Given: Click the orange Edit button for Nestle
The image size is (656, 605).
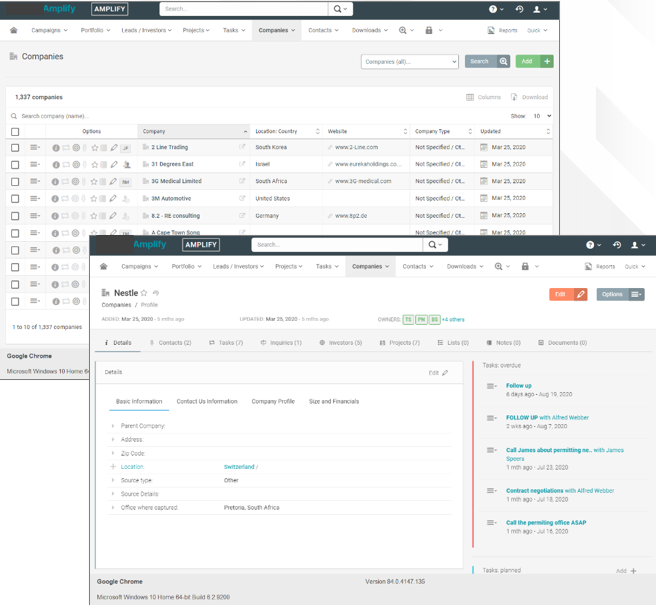Looking at the screenshot, I should click(568, 295).
